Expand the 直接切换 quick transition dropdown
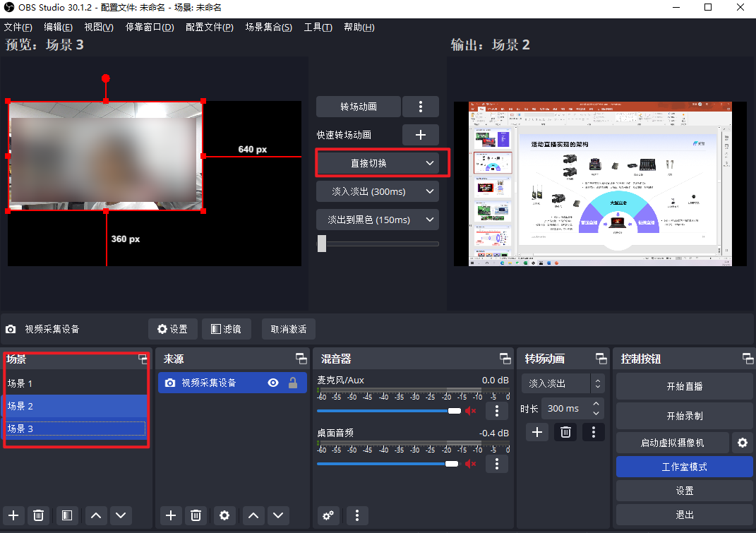This screenshot has width=756, height=533. tap(430, 163)
